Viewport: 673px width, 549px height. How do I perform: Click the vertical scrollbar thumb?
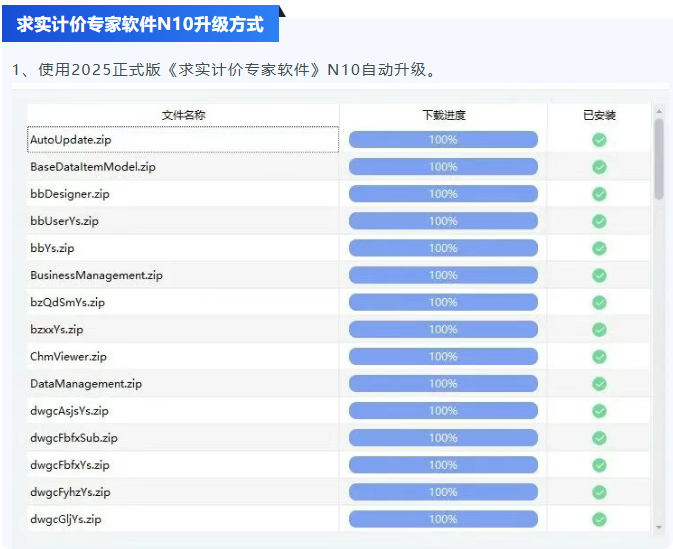click(659, 159)
